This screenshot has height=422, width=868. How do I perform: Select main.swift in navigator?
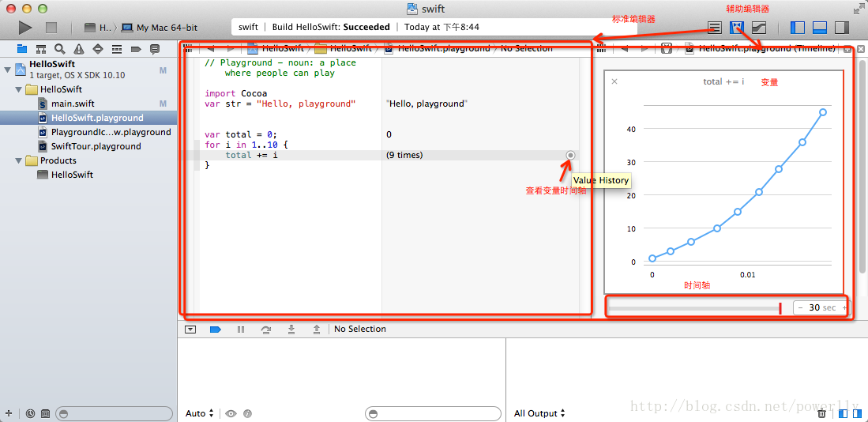[x=73, y=104]
